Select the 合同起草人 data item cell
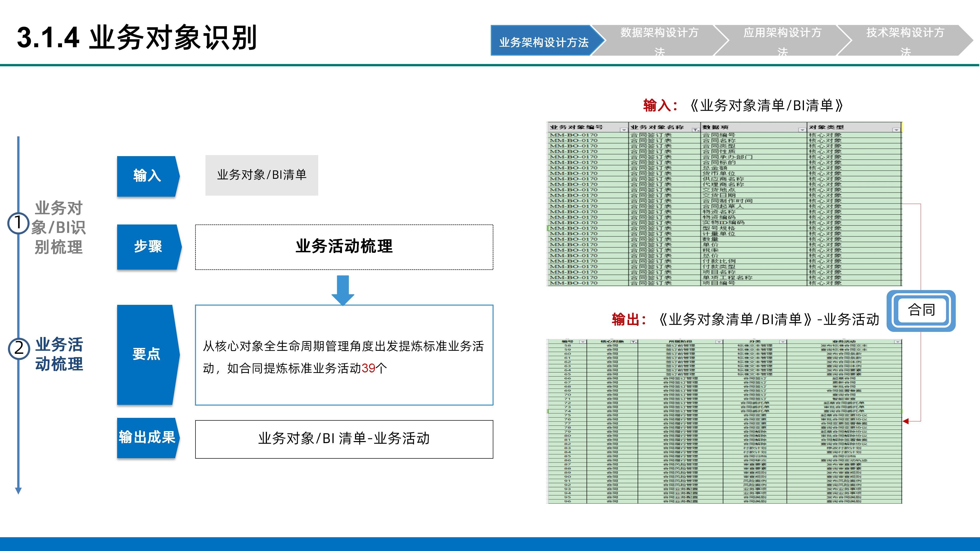980x551 pixels. 754,206
